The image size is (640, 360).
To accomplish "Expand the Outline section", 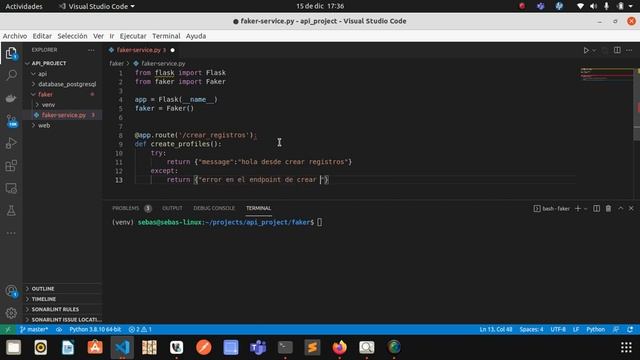I will pos(62,289).
